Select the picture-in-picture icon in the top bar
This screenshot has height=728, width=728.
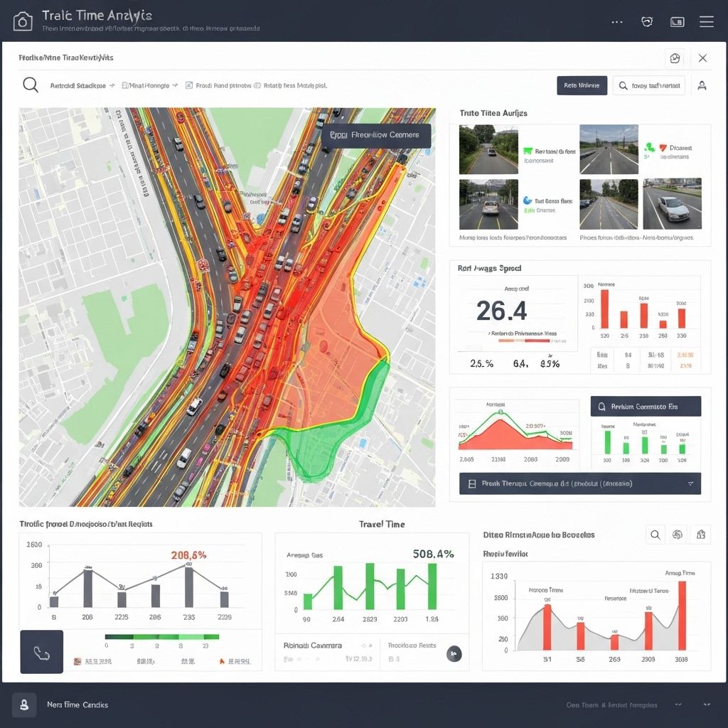pyautogui.click(x=677, y=21)
